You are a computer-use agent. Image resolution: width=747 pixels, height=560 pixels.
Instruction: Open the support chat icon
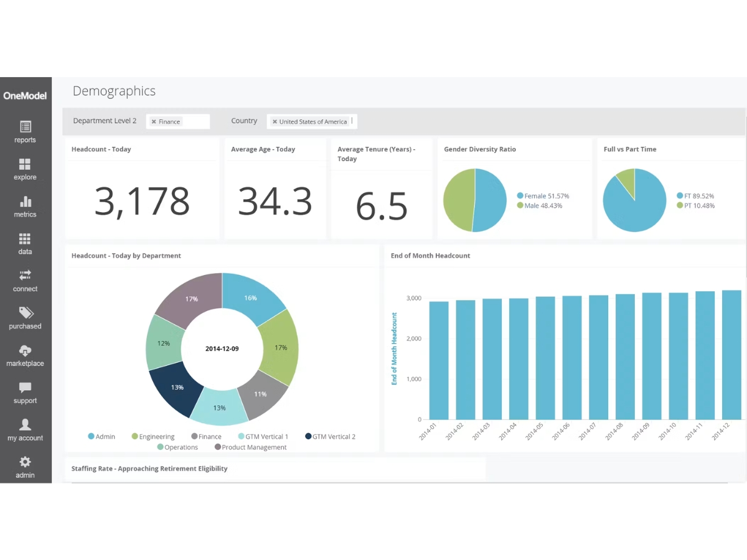pos(25,388)
